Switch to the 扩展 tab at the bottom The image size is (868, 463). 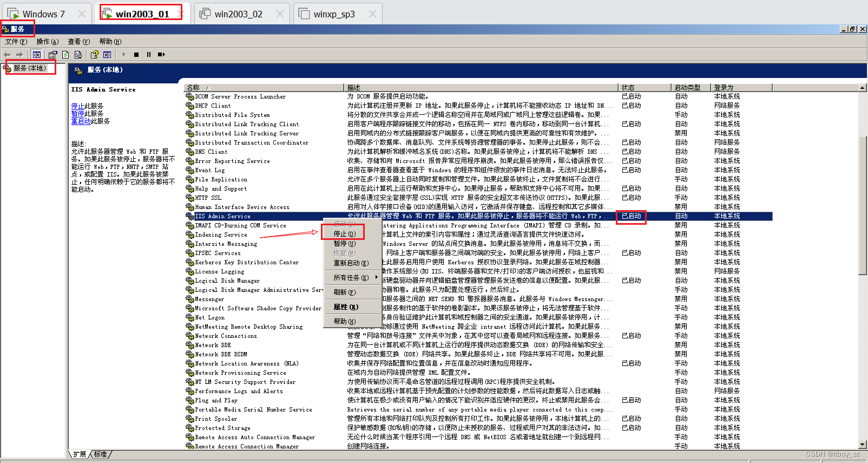point(80,454)
